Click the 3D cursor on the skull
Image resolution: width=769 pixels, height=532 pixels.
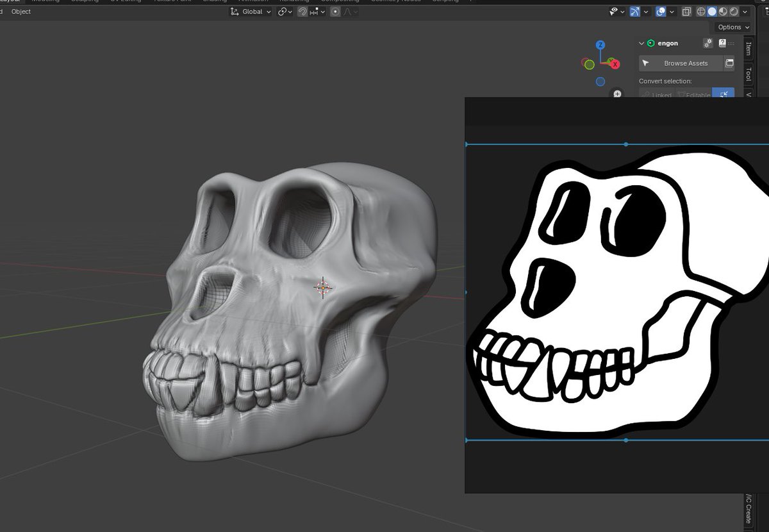tap(323, 287)
